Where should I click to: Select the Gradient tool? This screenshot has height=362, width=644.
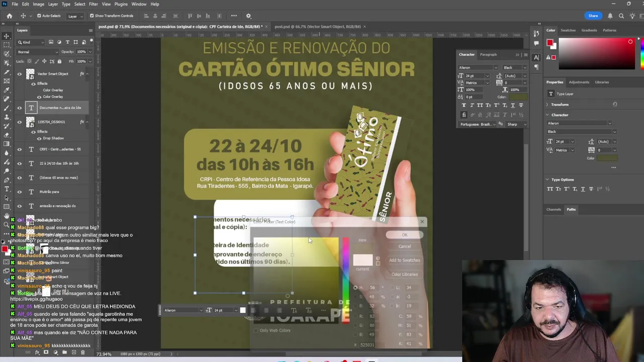coord(7,144)
